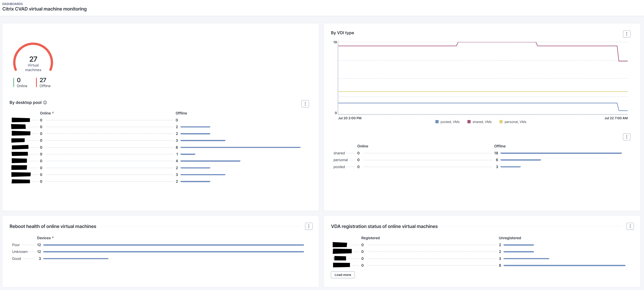Click the offline bar with value 8
Image resolution: width=644 pixels, height=290 pixels.
click(x=240, y=147)
